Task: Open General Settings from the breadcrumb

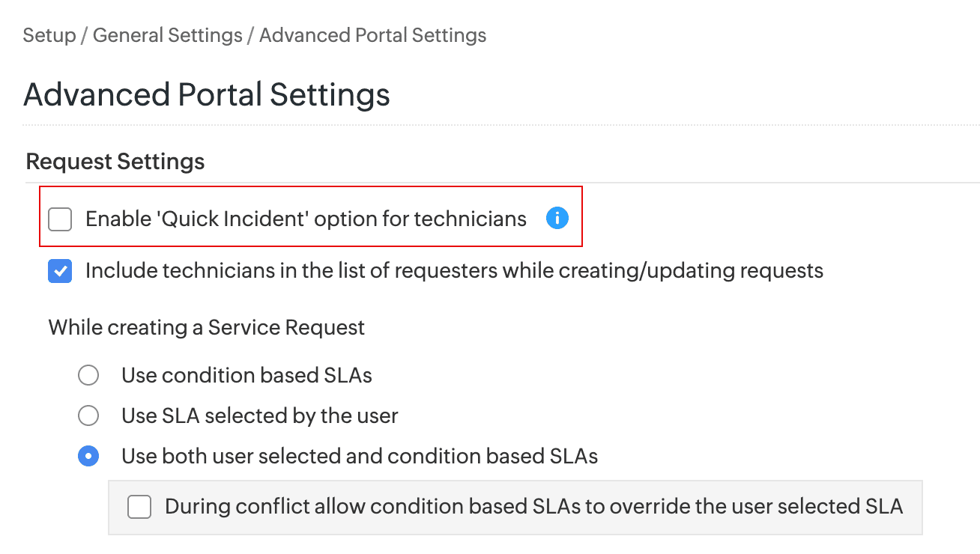Action: click(167, 35)
